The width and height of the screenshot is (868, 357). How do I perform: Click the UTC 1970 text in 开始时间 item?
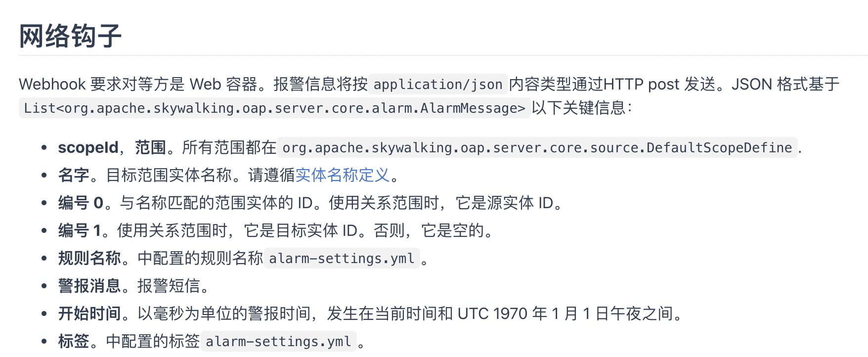click(x=492, y=313)
